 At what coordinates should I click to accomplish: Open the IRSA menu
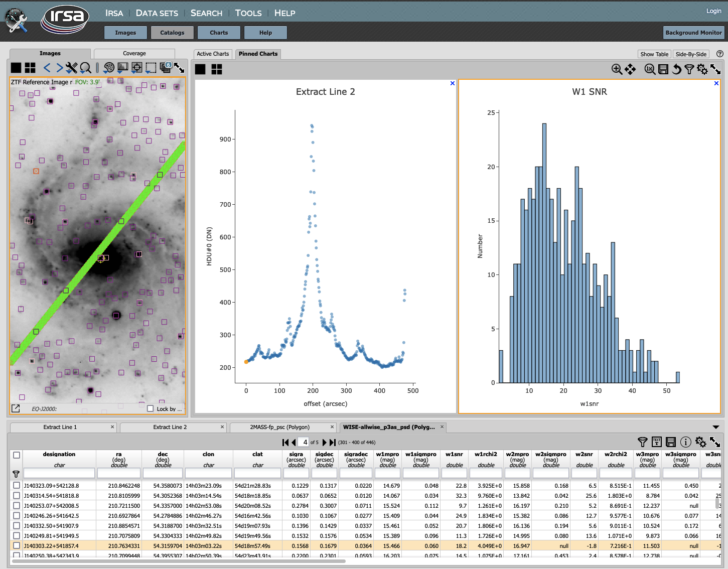click(x=114, y=13)
